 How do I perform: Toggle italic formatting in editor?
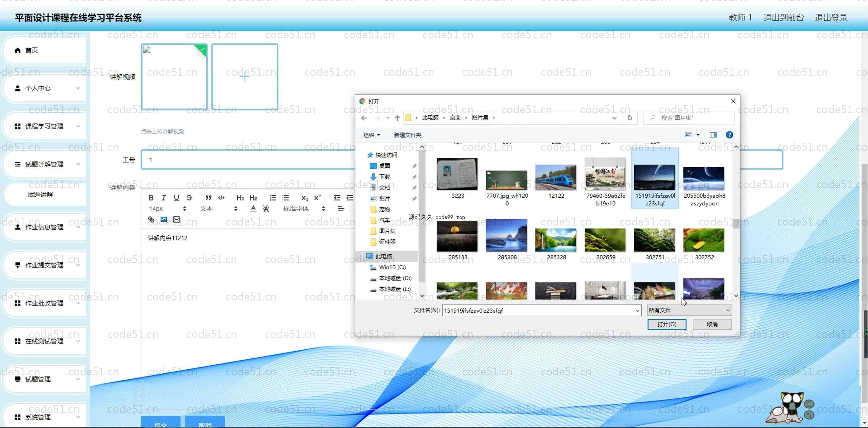[x=163, y=198]
